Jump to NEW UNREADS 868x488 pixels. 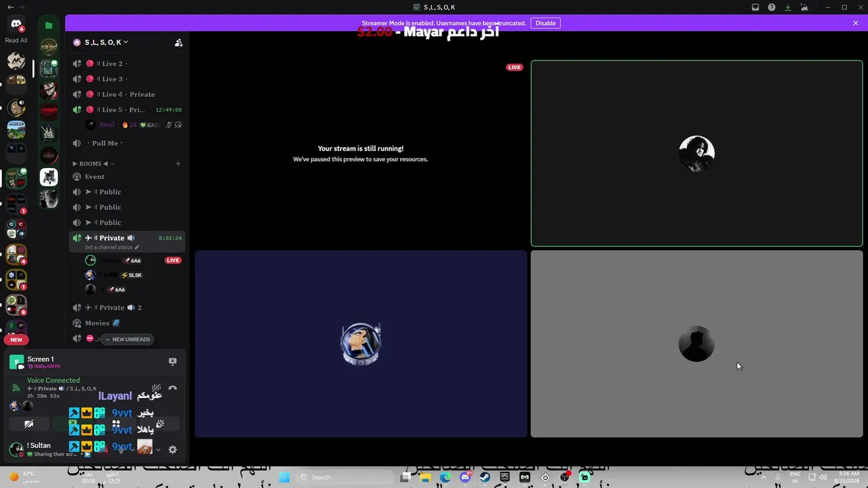pyautogui.click(x=127, y=339)
